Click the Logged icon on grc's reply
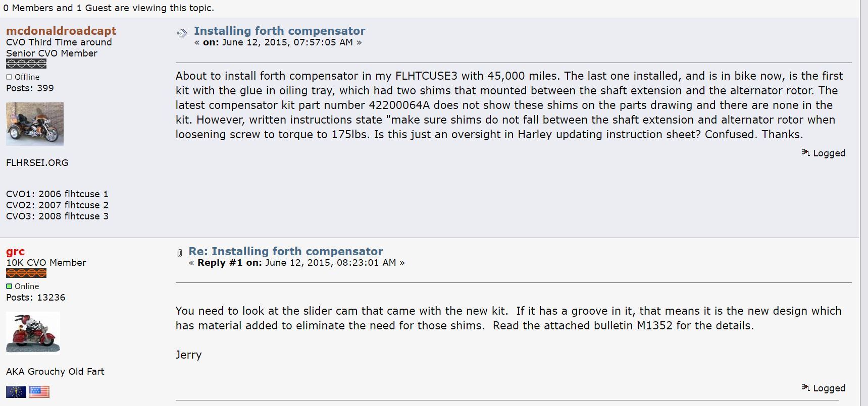Image resolution: width=868 pixels, height=406 pixels. coord(805,387)
